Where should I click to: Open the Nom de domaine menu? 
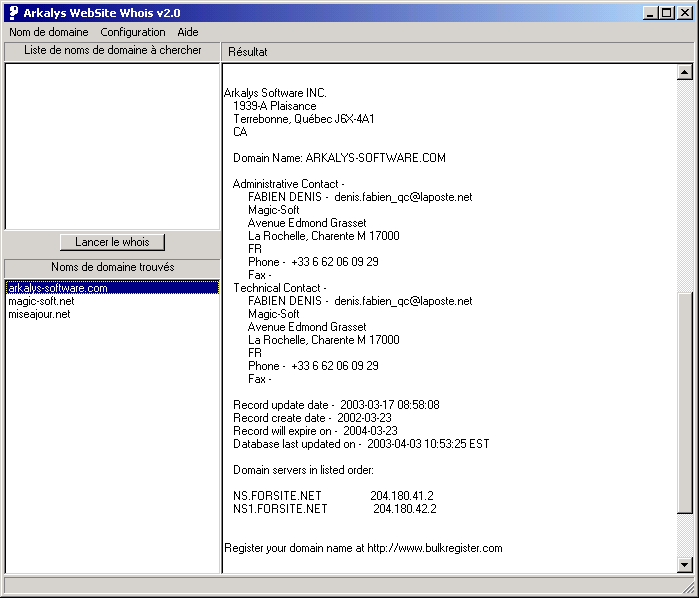tap(49, 32)
